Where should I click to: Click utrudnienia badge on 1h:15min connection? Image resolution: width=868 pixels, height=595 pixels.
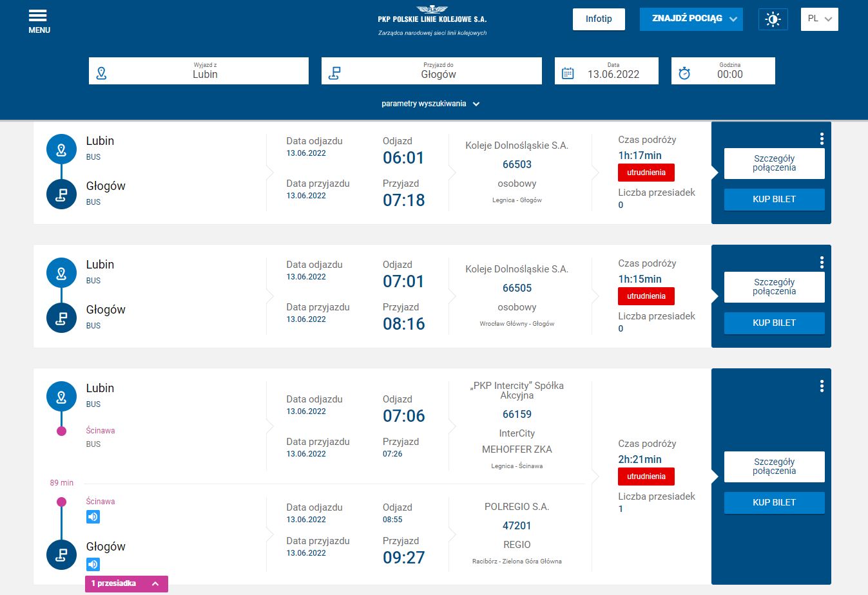pos(646,296)
